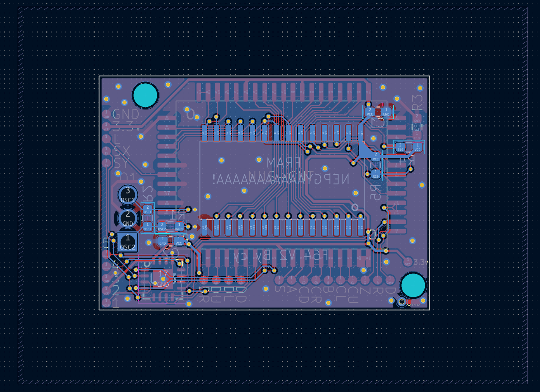Select R3 back-layer pad 1 E18
Viewport: 540px width, 392px height.
point(417,134)
